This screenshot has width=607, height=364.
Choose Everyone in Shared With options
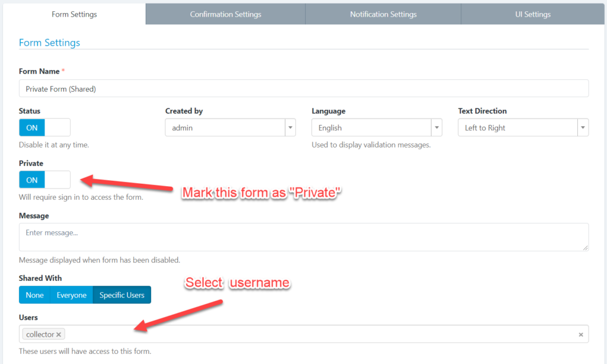tap(71, 295)
